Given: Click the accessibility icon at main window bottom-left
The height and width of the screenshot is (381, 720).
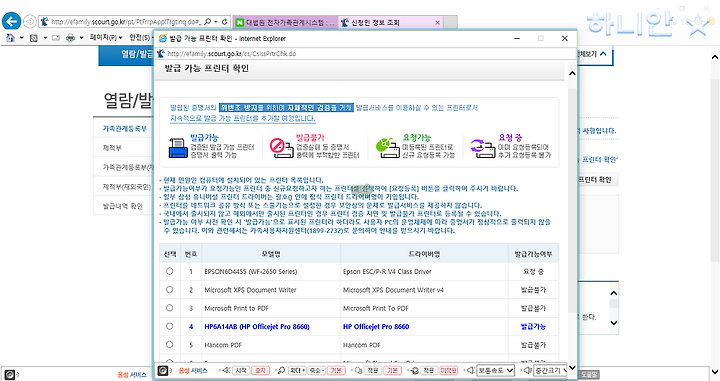Looking at the screenshot, I should (10, 375).
